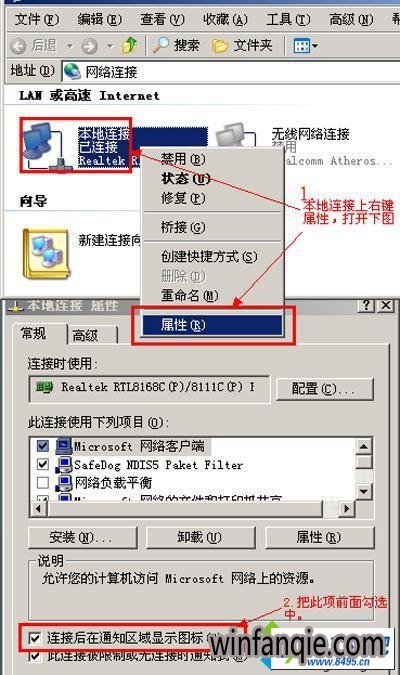
Task: Uncheck Microsoft network client checkbox
Action: [43, 446]
